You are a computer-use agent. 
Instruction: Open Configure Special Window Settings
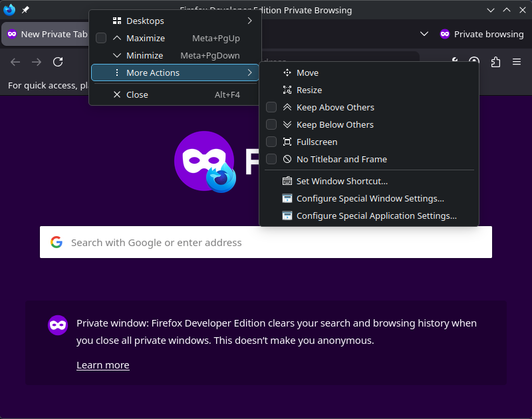(370, 198)
